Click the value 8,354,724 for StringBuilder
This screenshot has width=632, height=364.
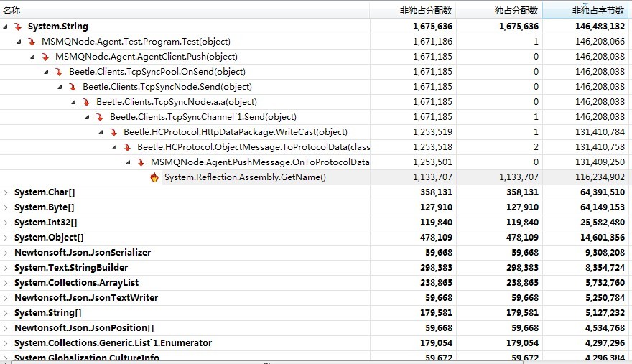click(x=605, y=268)
